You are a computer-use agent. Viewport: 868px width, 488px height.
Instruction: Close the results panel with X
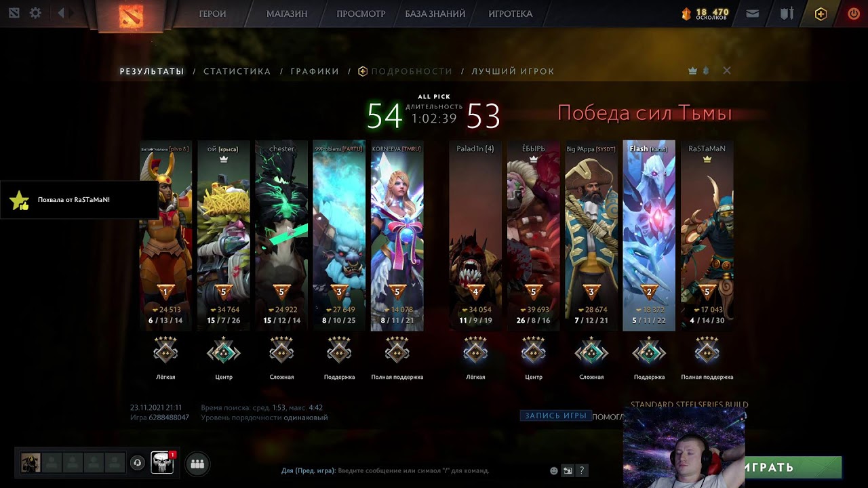(727, 70)
